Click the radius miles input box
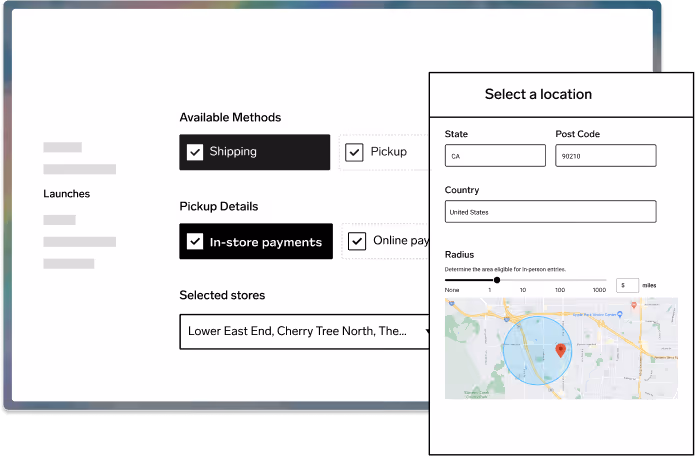This screenshot has width=695, height=456. [627, 285]
